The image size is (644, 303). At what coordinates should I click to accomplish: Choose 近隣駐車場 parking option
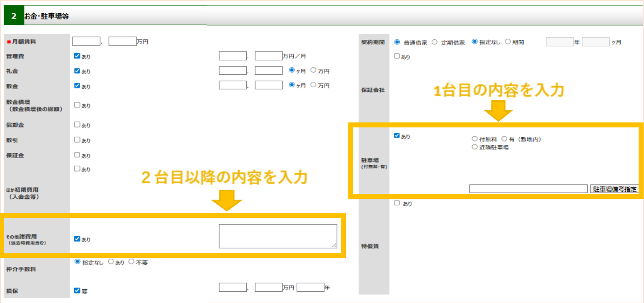click(474, 147)
